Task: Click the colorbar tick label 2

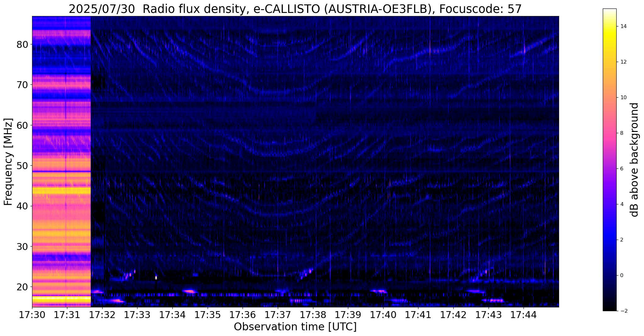Action: tap(622, 240)
